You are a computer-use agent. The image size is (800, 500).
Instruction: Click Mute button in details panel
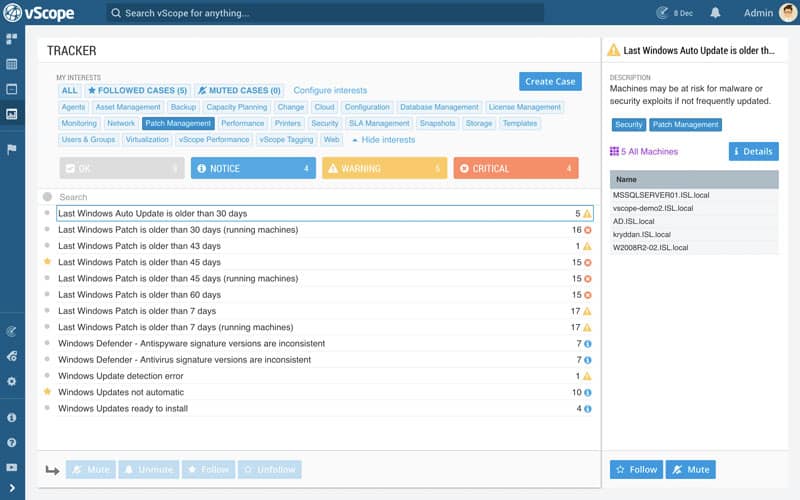(690, 469)
